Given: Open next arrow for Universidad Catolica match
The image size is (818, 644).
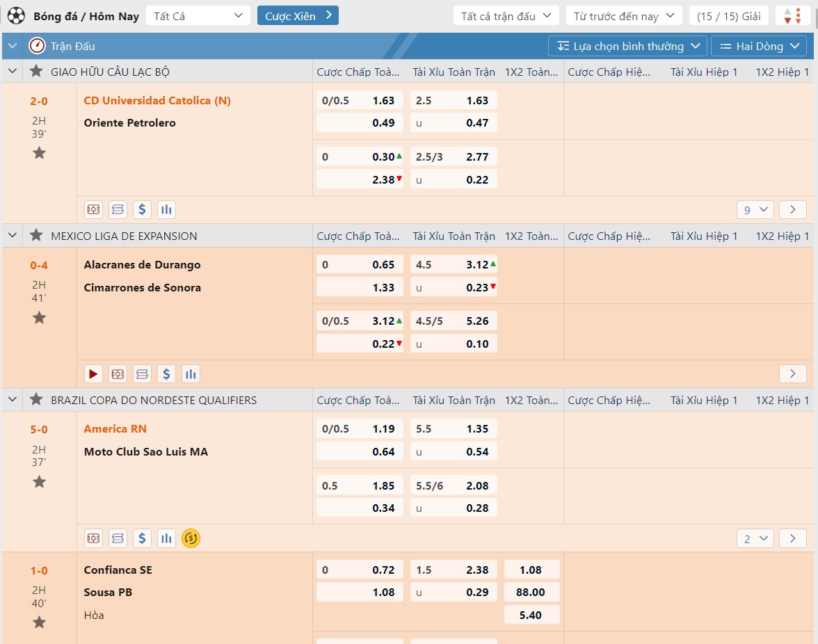Looking at the screenshot, I should (x=793, y=209).
